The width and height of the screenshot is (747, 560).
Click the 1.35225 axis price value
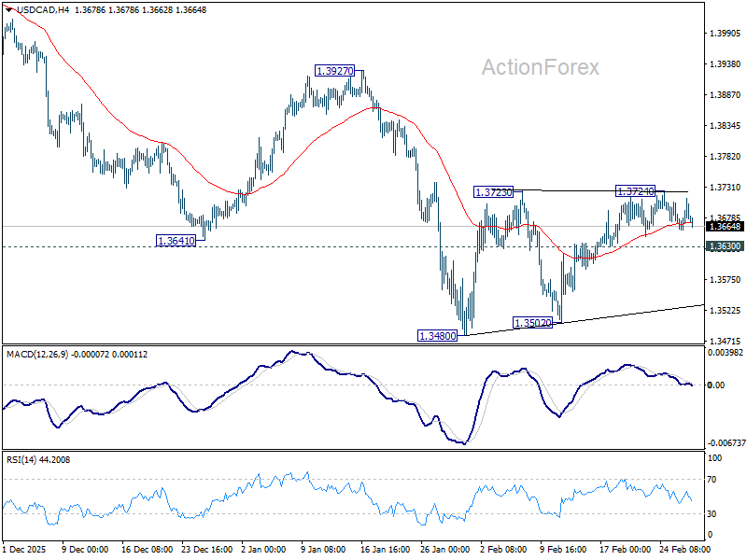[x=726, y=311]
